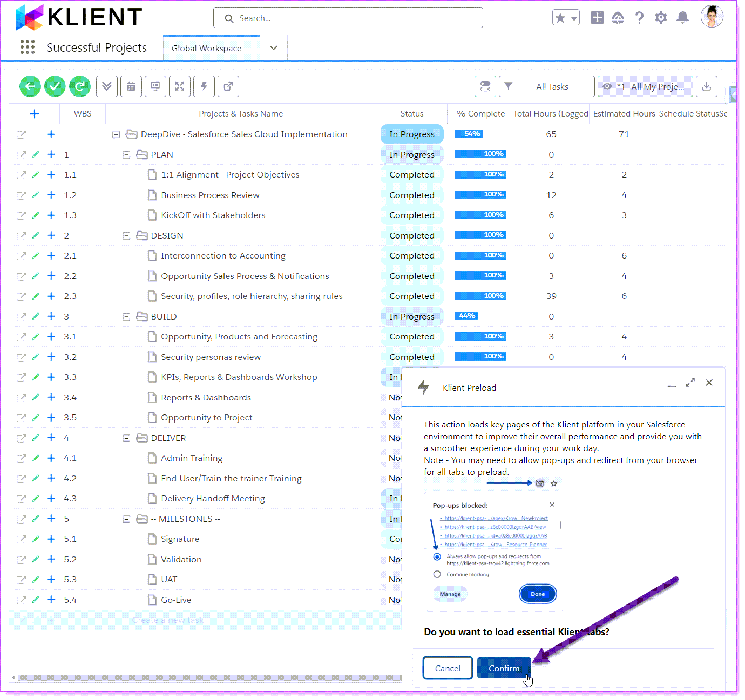
Task: Click the Total Hours value 39 for Security row
Action: click(551, 296)
